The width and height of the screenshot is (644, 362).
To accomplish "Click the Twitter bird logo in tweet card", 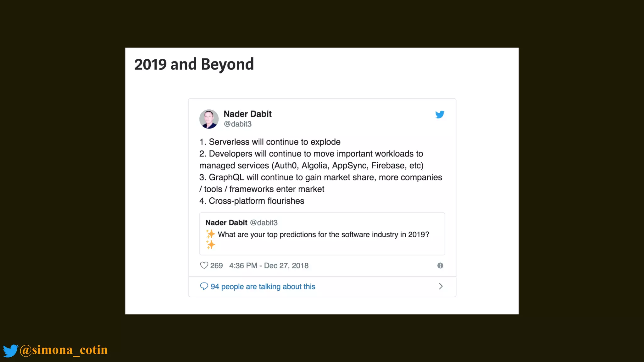I will tap(440, 114).
